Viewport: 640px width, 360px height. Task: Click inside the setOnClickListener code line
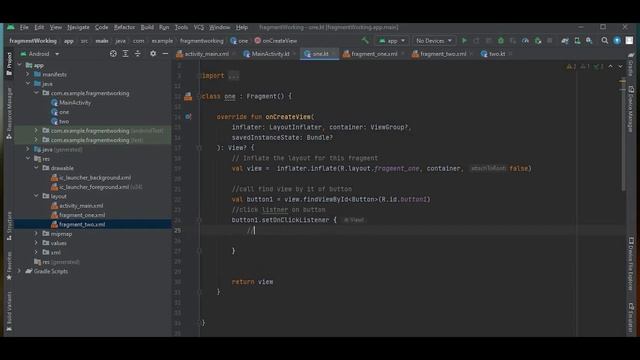(x=284, y=220)
